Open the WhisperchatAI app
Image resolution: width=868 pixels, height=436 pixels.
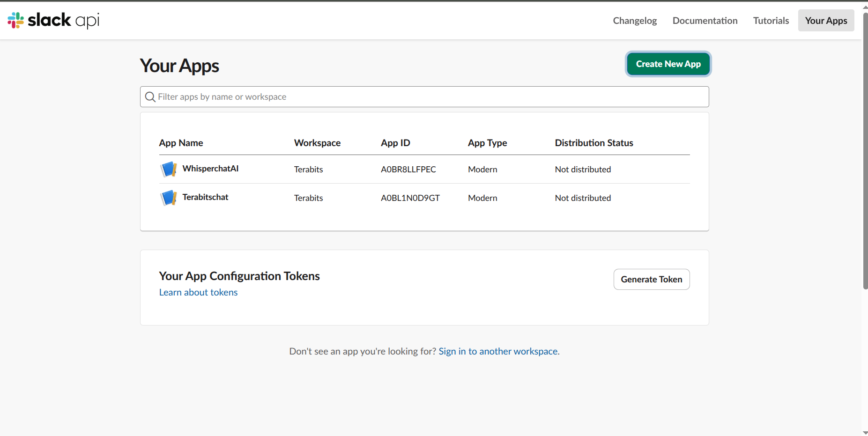coord(210,169)
